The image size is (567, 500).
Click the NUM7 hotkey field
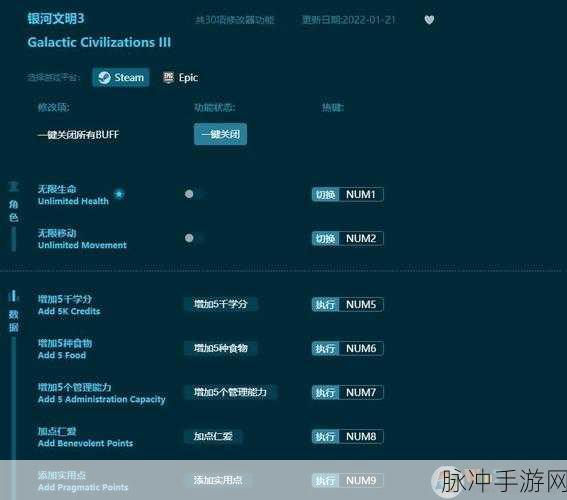tap(361, 393)
